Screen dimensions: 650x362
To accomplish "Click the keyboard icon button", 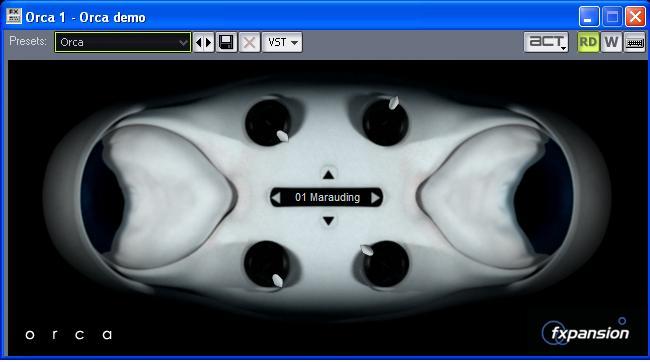I will [x=634, y=42].
